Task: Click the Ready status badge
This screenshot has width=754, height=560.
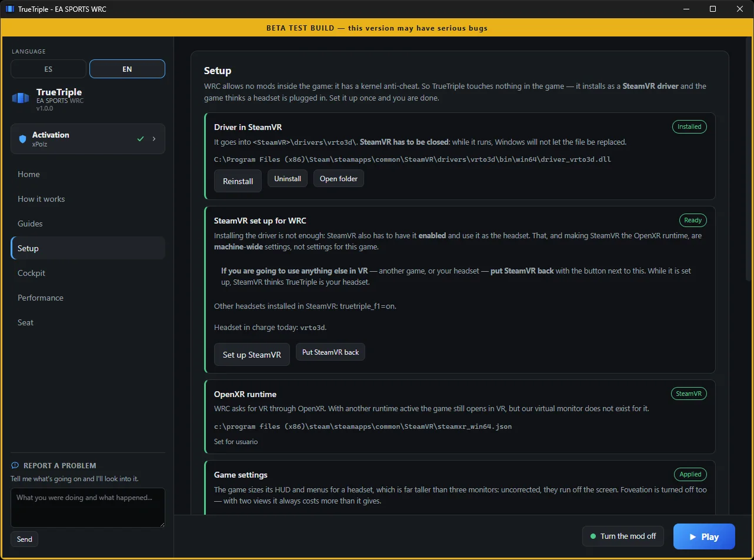Action: click(x=693, y=220)
